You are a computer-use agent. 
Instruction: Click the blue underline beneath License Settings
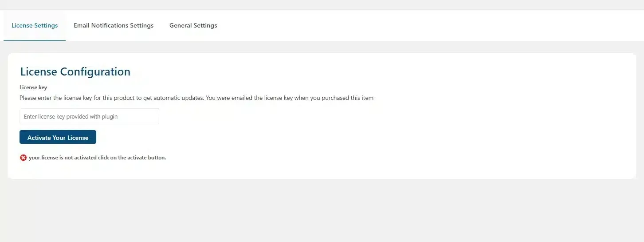point(35,40)
